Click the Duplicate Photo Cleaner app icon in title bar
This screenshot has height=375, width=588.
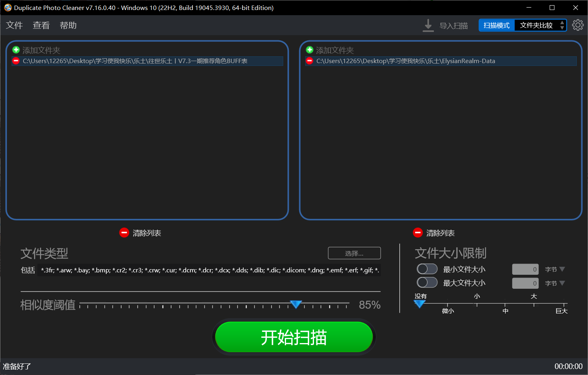(8, 8)
